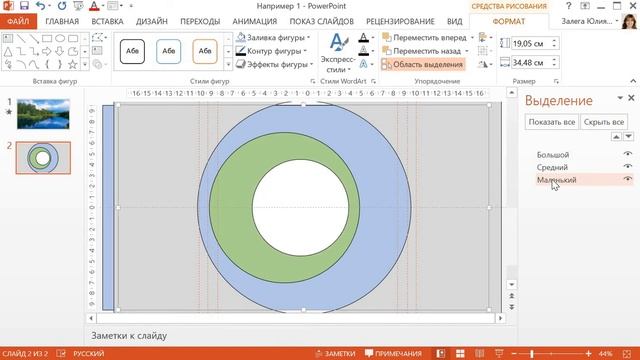Open Переместить вперед dropdown arrow
Image resolution: width=640 pixels, height=360 pixels.
coord(472,38)
